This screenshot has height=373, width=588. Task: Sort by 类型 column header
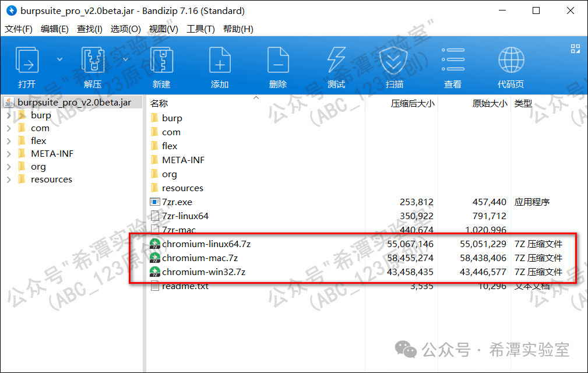pos(523,104)
